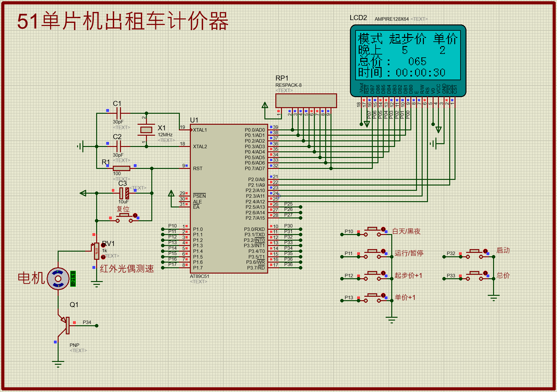Image resolution: width=557 pixels, height=392 pixels.
Task: Toggle the latch dot on 启动 button
Action: pyautogui.click(x=485, y=251)
